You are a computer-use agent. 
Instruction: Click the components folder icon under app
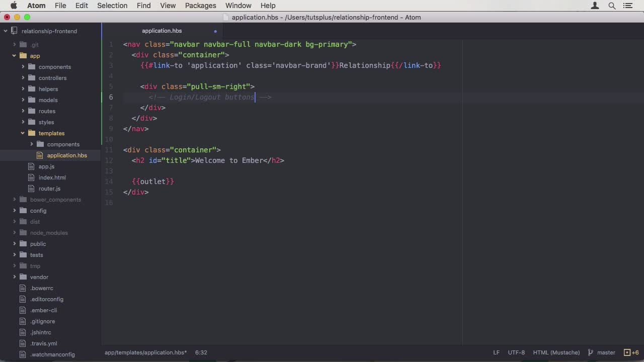point(31,67)
